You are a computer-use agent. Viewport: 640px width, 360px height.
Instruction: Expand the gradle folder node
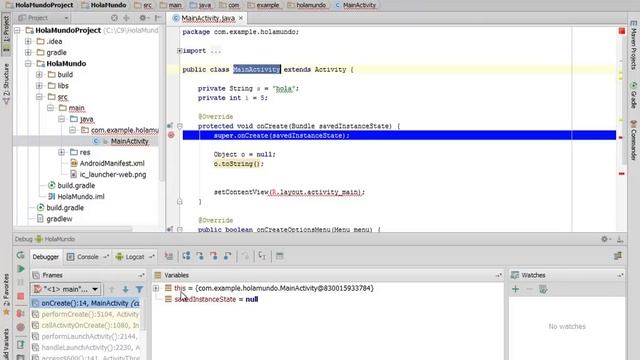click(x=28, y=52)
